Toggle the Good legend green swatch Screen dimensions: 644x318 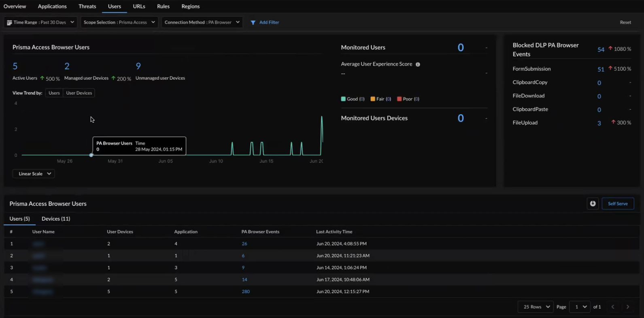pos(343,99)
